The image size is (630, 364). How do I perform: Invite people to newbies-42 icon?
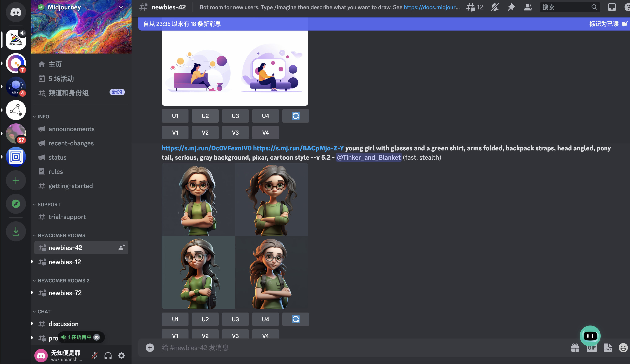121,247
